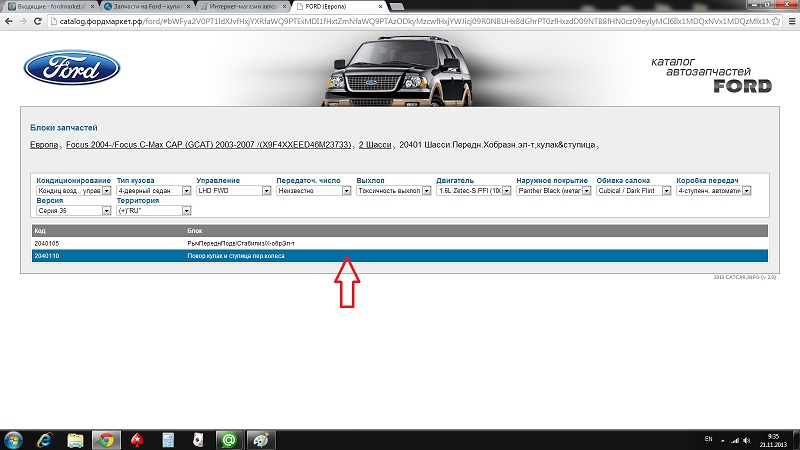Open a new tab with small tab button
This screenshot has width=800, height=450.
click(x=396, y=7)
